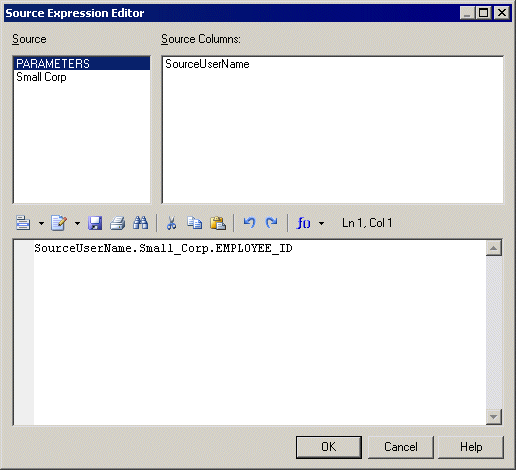Viewport: 516px width, 470px height.
Task: Confirm with the OK button
Action: tap(329, 447)
